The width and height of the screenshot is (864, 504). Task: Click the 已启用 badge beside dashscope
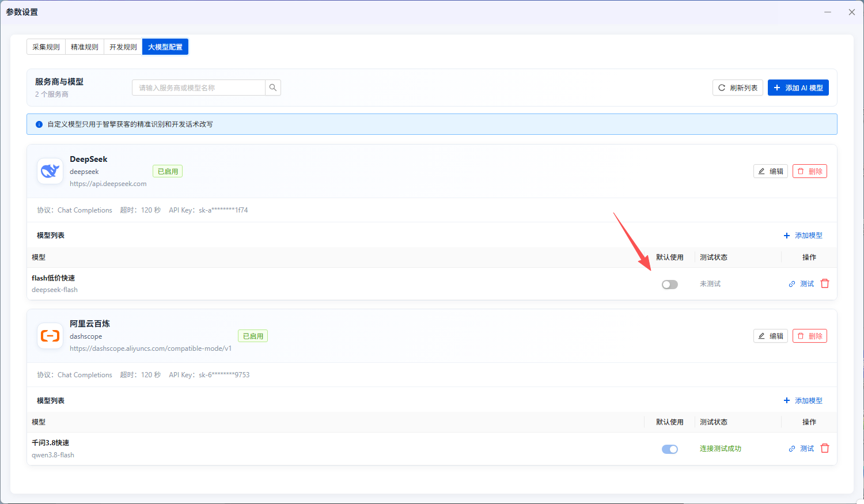tap(253, 336)
